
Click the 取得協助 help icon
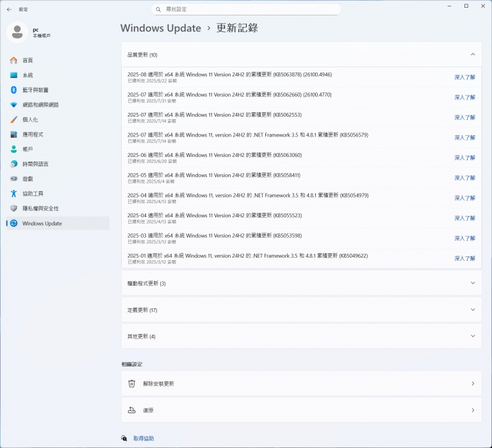[x=124, y=438]
